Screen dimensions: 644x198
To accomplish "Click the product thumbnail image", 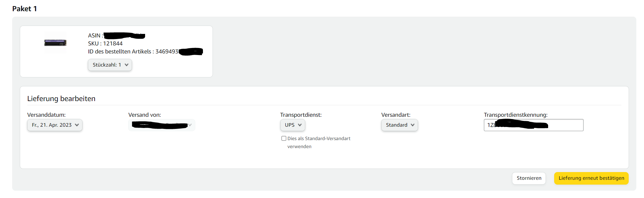I will [x=55, y=43].
